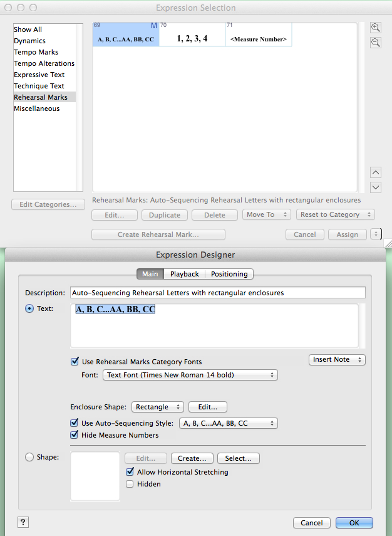Select the 1, 2, 3, 4 expression thumbnail

point(192,39)
